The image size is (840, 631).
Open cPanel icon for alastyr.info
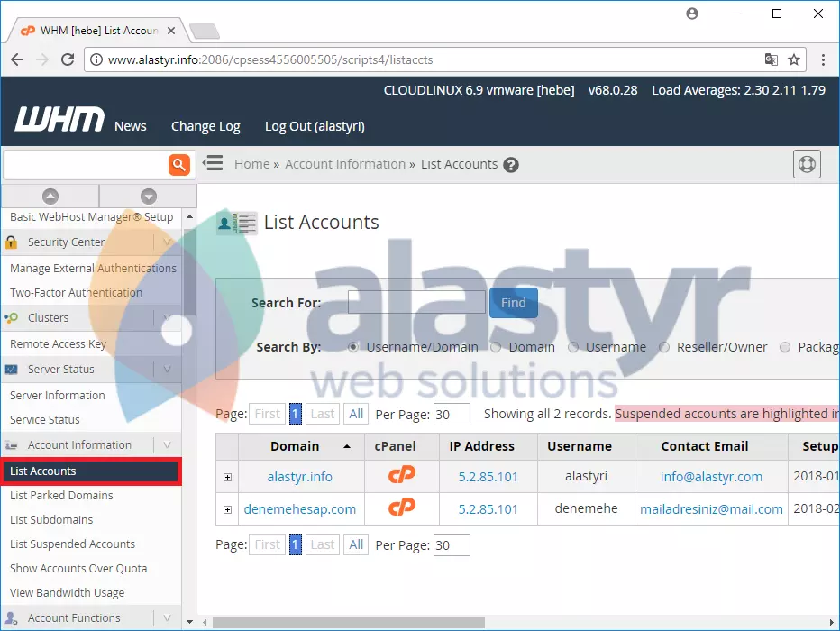(402, 475)
